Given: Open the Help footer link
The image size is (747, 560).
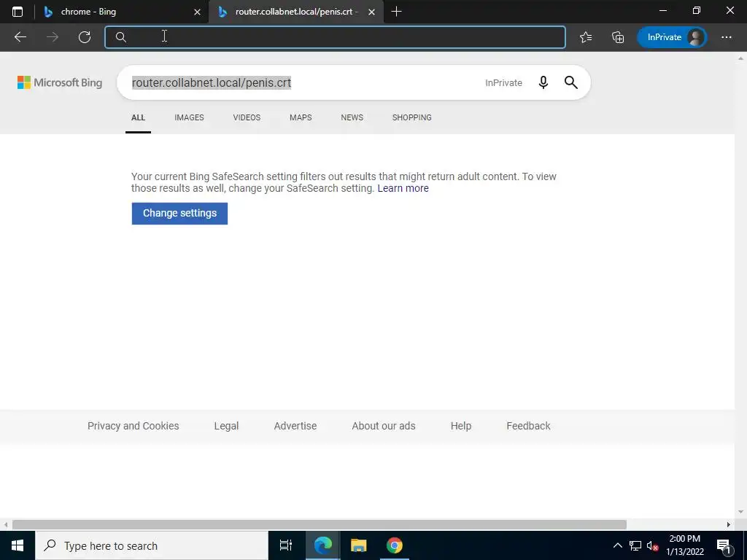Looking at the screenshot, I should pyautogui.click(x=461, y=426).
